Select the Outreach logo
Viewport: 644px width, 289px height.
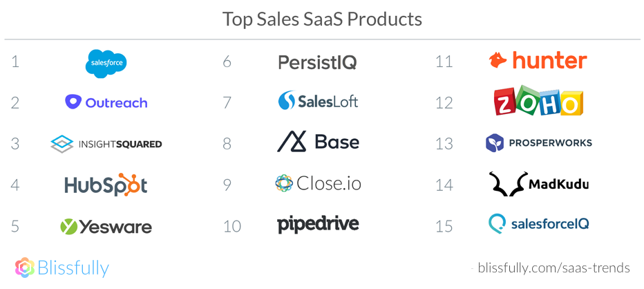(106, 102)
